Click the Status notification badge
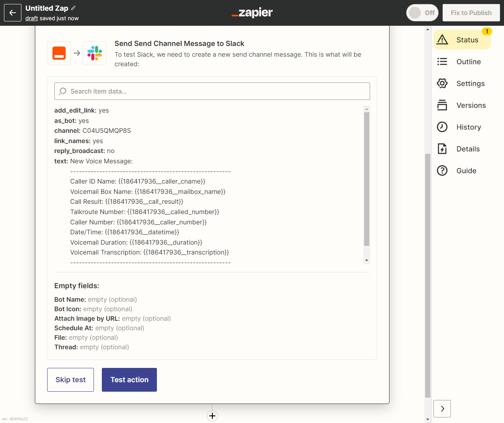Image resolution: width=504 pixels, height=423 pixels. (487, 31)
